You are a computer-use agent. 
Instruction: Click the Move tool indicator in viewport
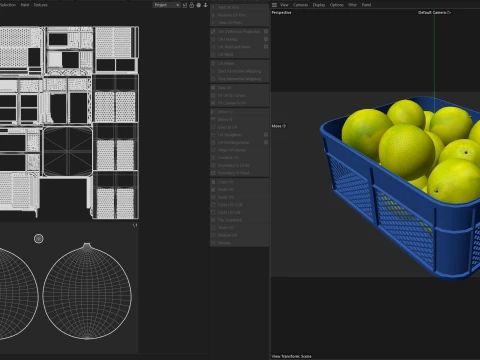click(x=279, y=126)
